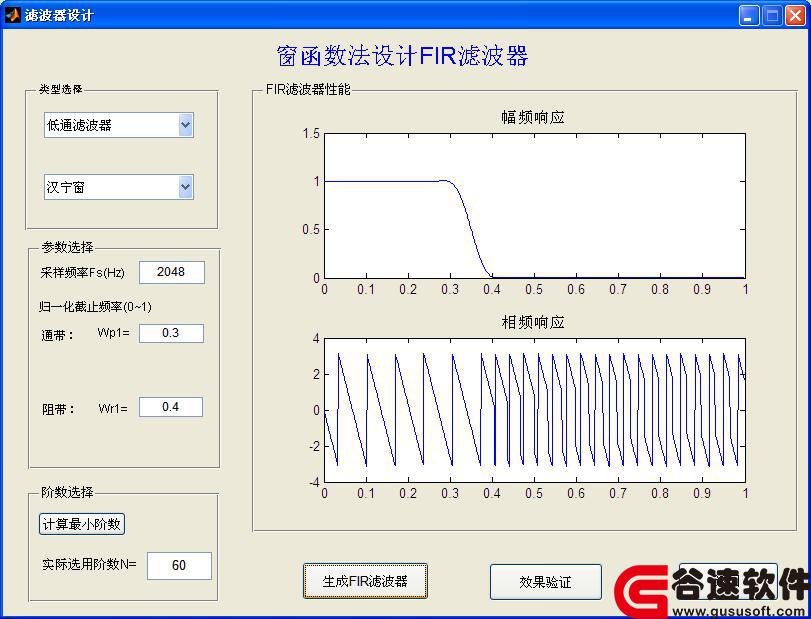The height and width of the screenshot is (619, 811).
Task: Click the 参数选择 panel title
Action: 67,247
